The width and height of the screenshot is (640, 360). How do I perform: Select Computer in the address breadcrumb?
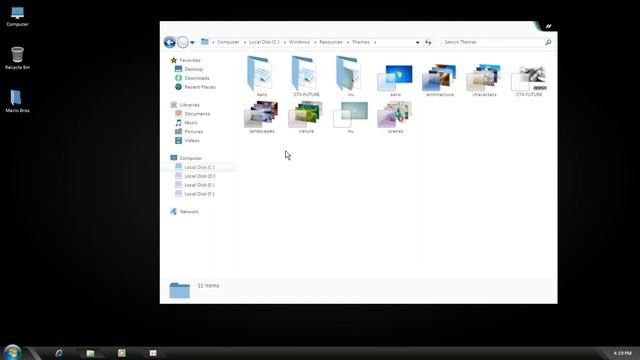coord(228,42)
